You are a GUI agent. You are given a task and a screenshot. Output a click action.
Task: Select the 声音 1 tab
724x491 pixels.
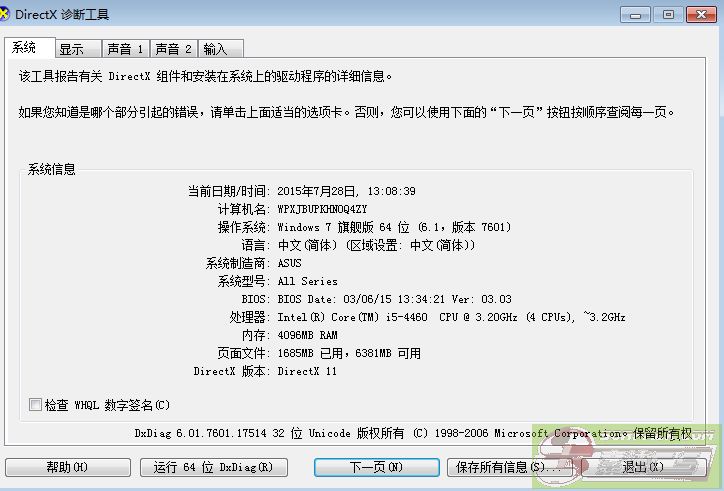point(125,49)
